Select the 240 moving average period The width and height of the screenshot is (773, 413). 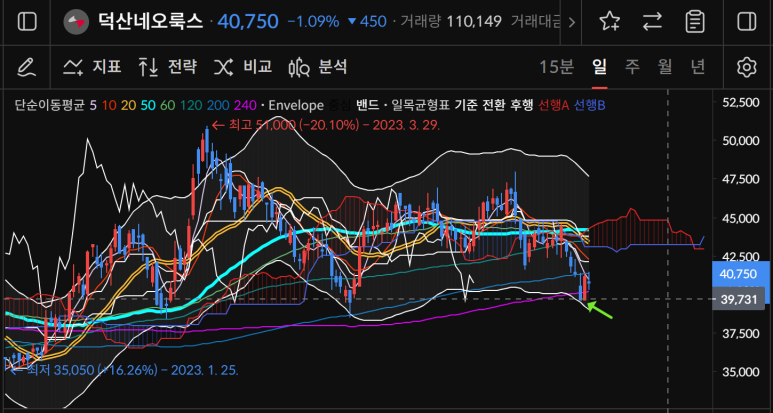click(246, 105)
